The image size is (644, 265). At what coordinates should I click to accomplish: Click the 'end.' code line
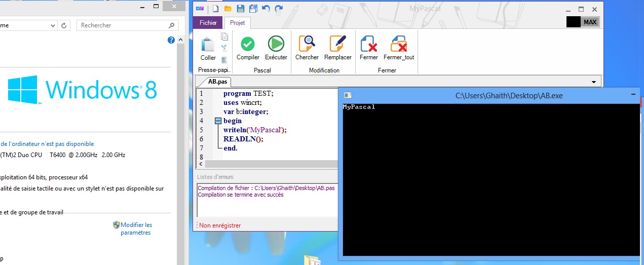[231, 148]
